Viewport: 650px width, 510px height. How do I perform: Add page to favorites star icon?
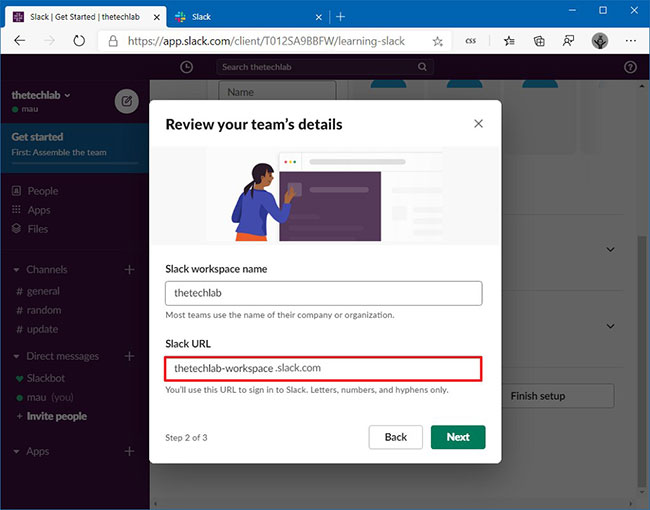coord(438,41)
